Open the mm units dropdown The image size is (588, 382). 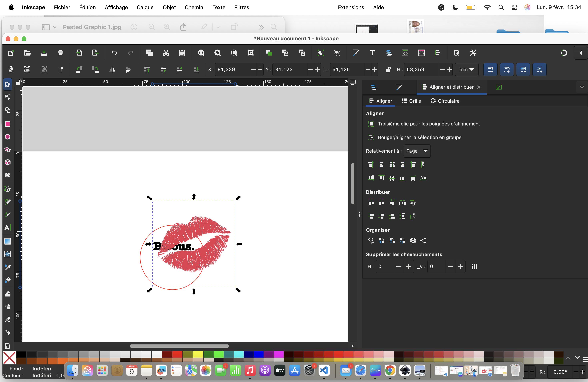coord(466,70)
